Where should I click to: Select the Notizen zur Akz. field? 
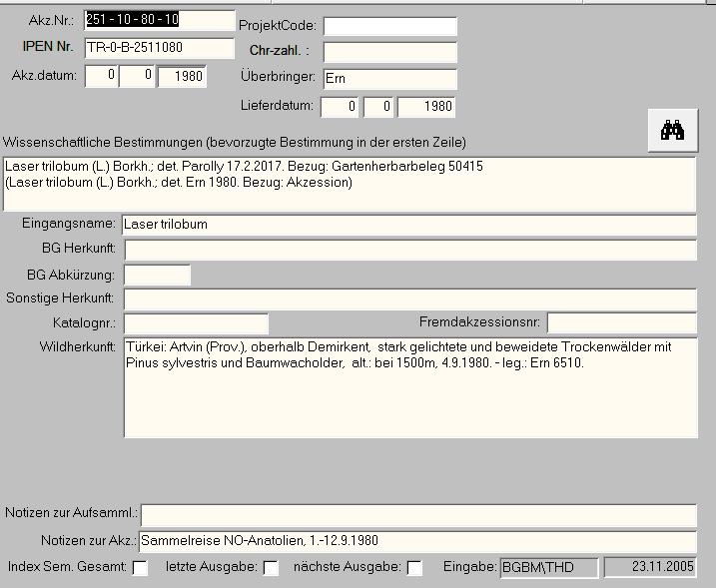[x=417, y=541]
